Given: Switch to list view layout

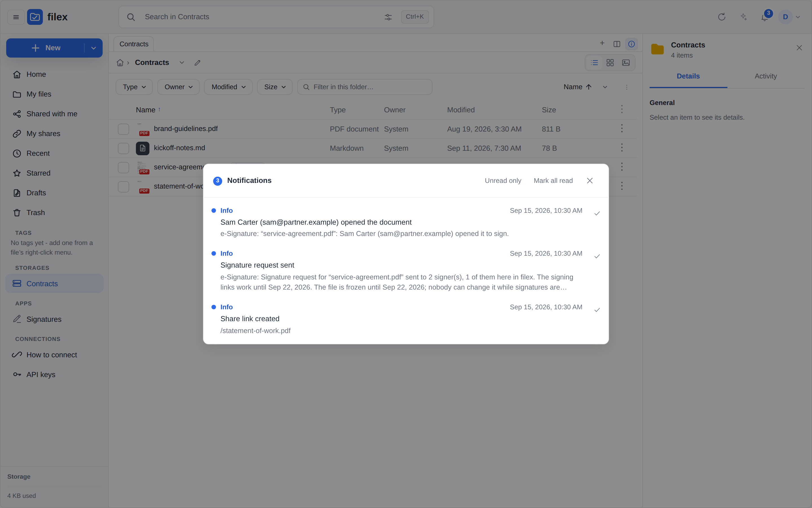Looking at the screenshot, I should coord(594,63).
